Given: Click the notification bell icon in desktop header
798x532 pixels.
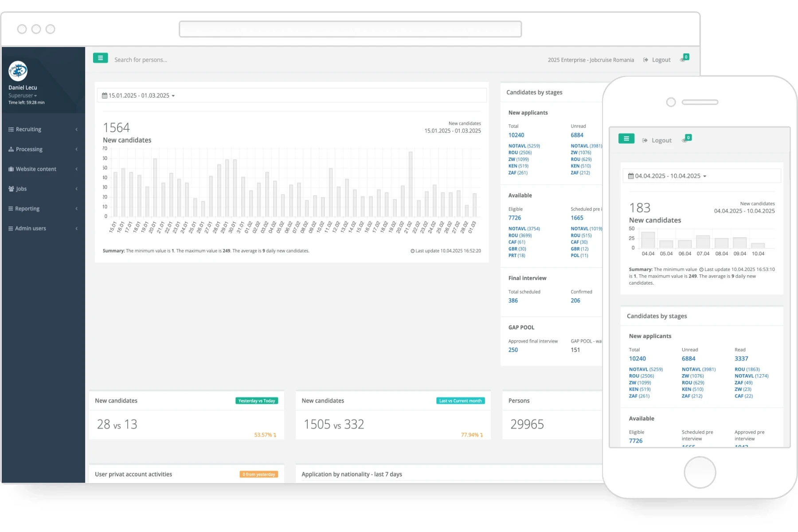Looking at the screenshot, I should tap(683, 59).
